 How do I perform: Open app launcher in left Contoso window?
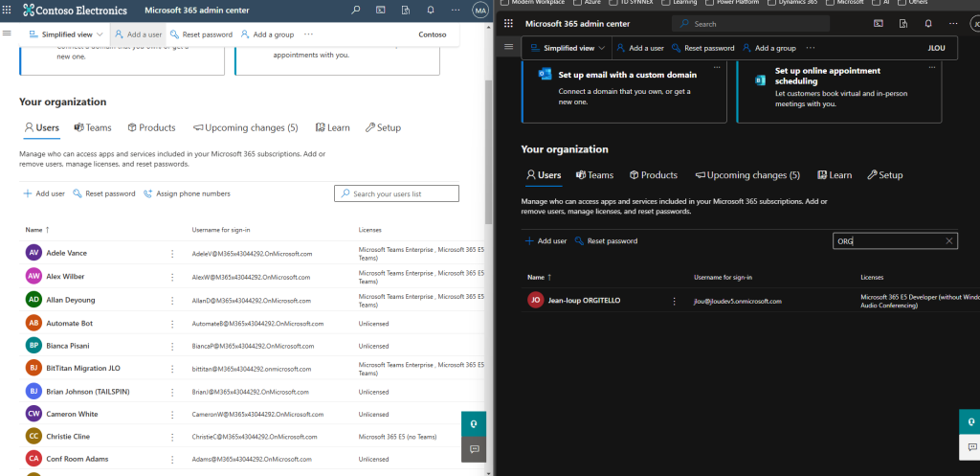tap(8, 10)
